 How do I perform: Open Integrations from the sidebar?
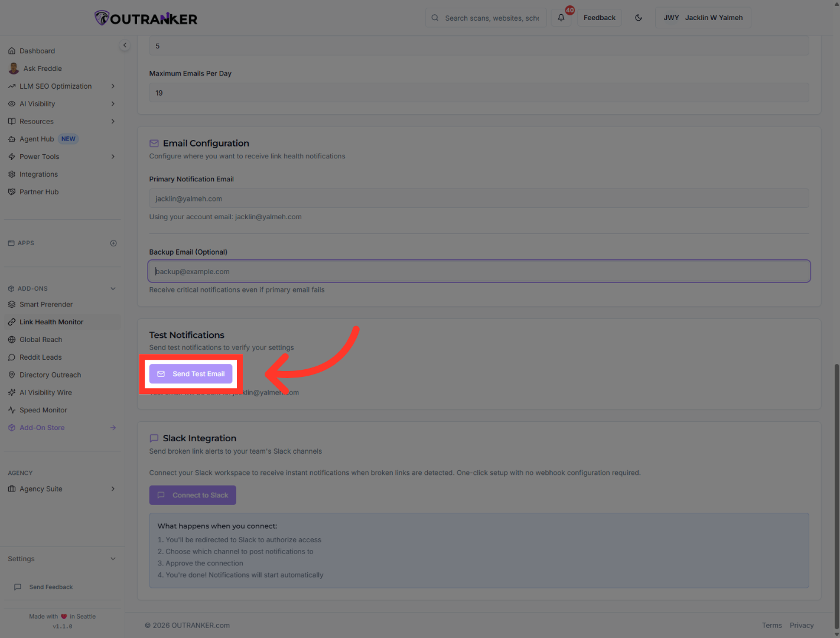tap(38, 174)
